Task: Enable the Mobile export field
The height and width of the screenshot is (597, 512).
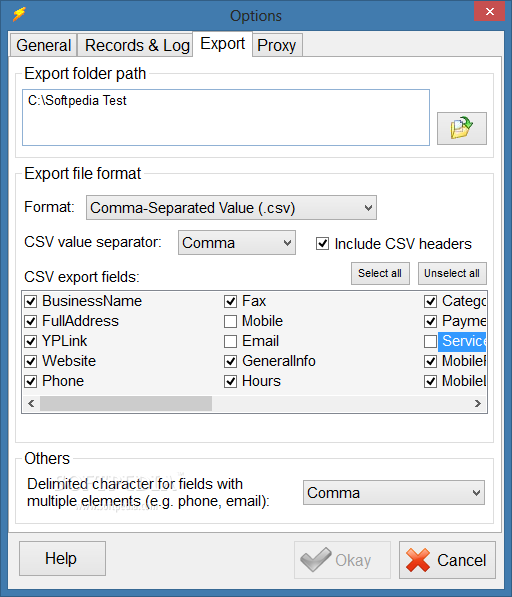Action: click(230, 321)
